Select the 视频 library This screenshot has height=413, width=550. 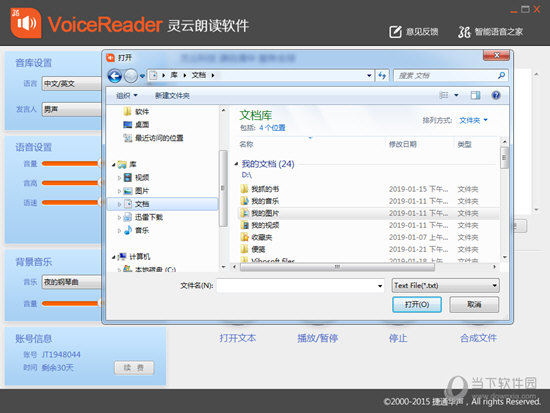137,178
